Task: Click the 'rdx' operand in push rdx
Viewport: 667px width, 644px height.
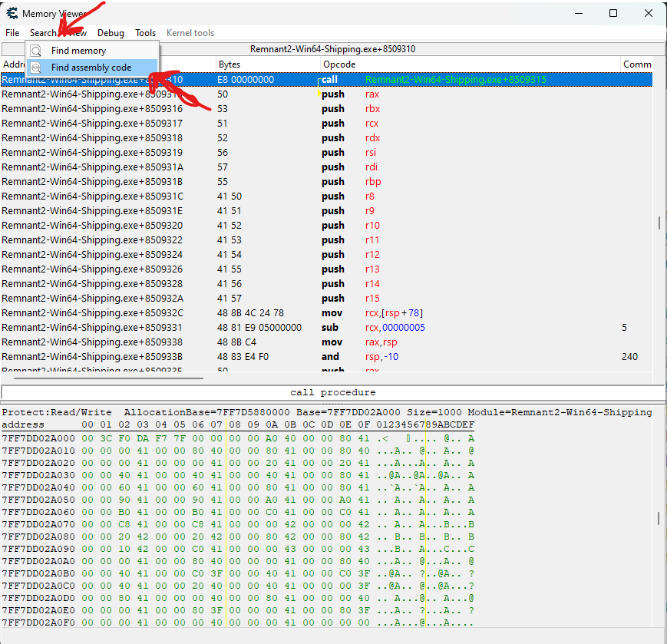Action: coord(372,138)
